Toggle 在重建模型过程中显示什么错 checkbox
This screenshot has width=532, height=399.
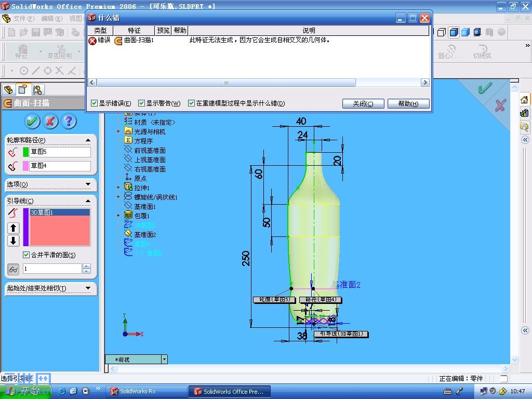click(191, 103)
